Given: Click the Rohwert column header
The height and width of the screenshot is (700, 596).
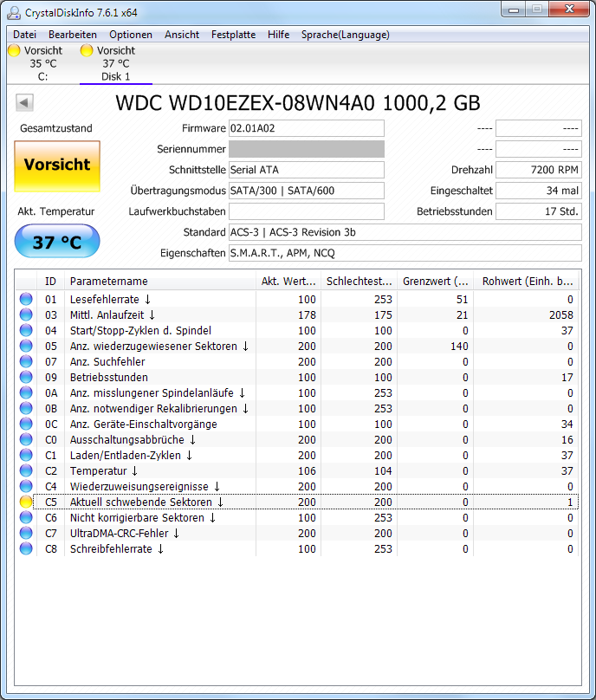Looking at the screenshot, I should pos(527,282).
